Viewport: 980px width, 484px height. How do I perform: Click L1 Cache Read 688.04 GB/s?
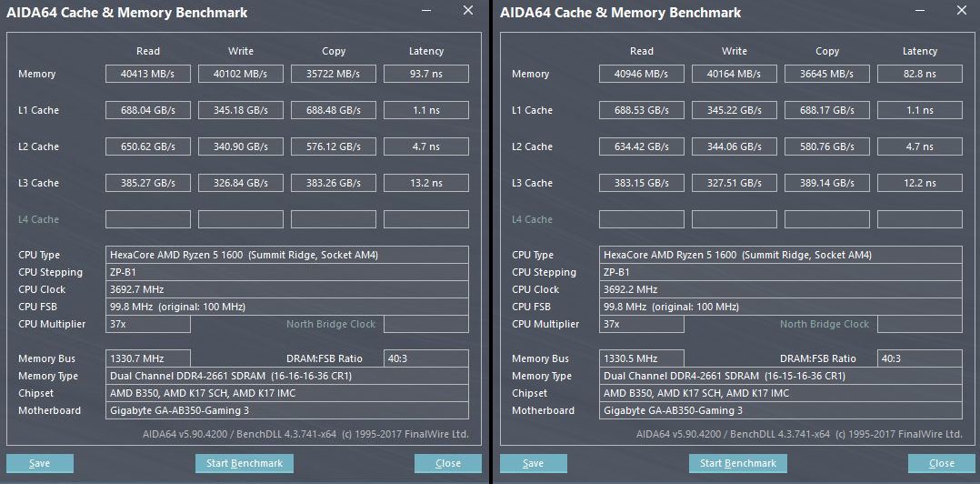coord(148,110)
